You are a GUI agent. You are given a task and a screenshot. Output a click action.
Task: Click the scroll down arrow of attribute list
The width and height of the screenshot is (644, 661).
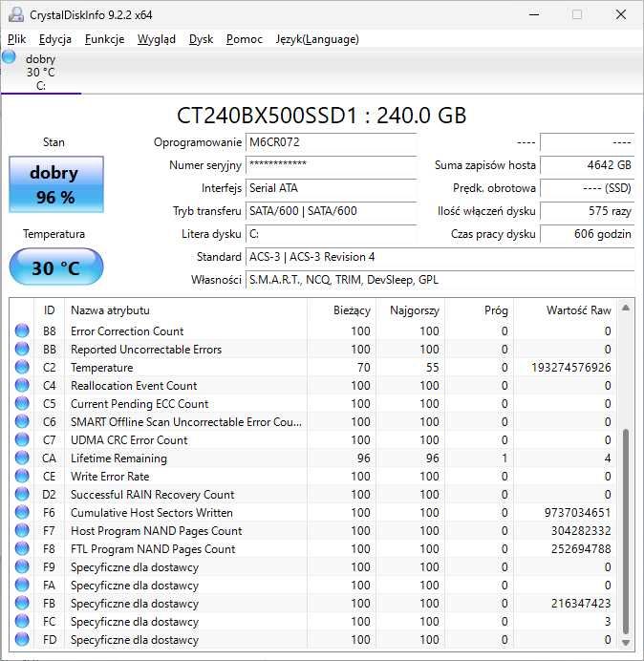coord(626,643)
